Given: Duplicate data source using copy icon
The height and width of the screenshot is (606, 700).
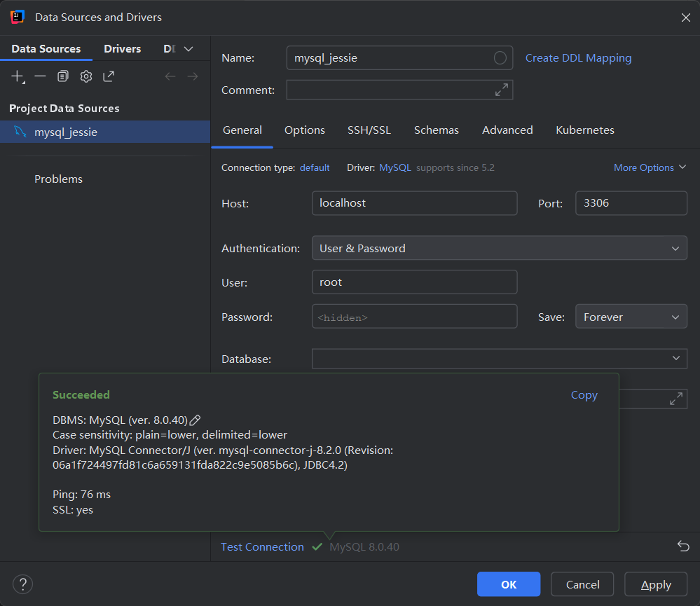Looking at the screenshot, I should pyautogui.click(x=63, y=76).
